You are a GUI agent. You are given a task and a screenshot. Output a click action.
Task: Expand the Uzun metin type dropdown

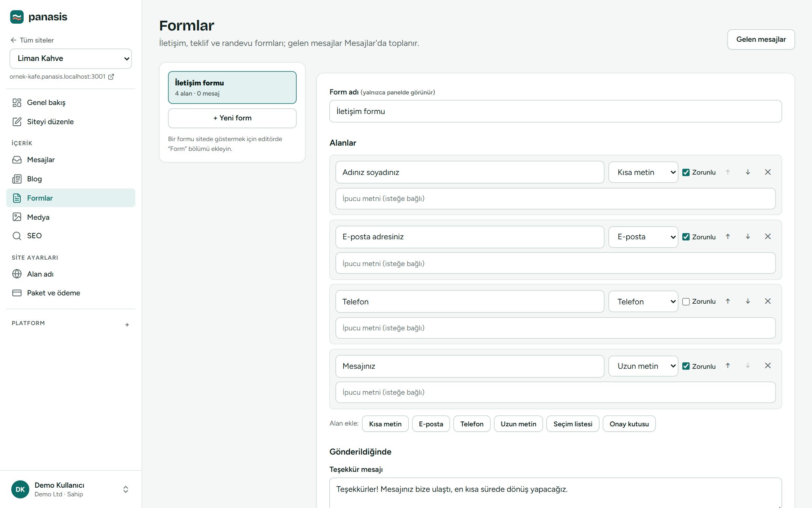(643, 366)
